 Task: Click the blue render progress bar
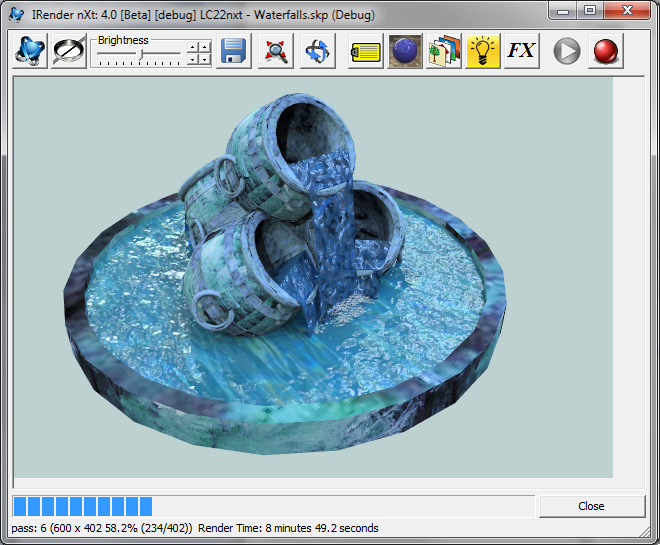[x=82, y=506]
